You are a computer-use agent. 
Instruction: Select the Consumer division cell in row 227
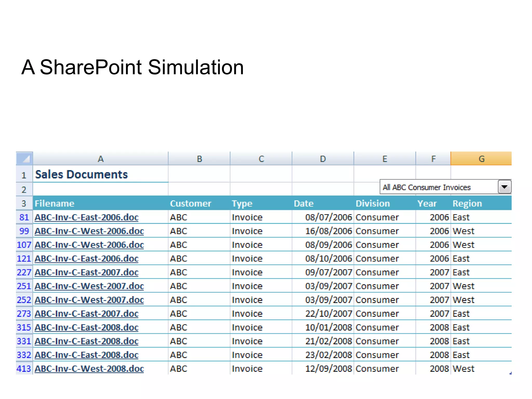pyautogui.click(x=385, y=272)
